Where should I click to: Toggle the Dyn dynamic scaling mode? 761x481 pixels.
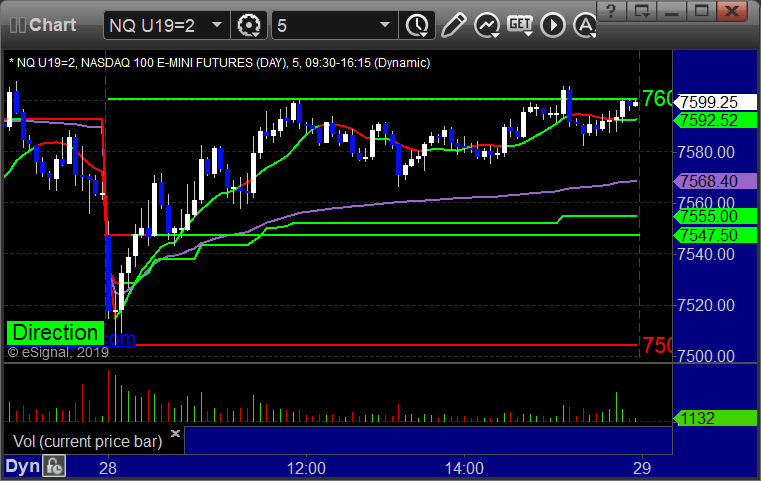pos(22,466)
